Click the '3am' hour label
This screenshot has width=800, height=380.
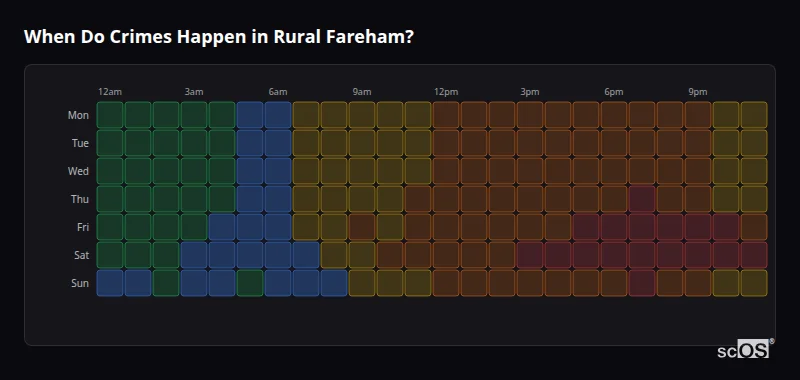194,92
